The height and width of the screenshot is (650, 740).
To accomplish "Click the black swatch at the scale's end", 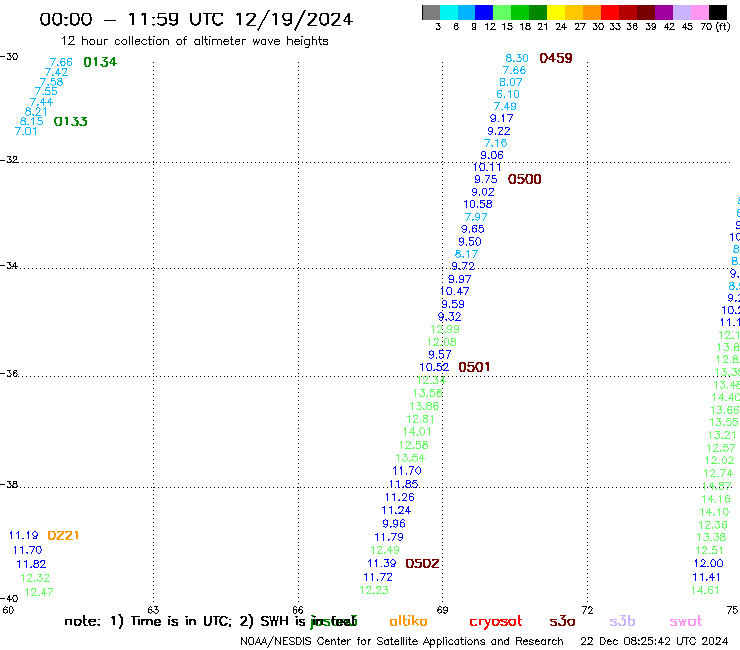I will pos(717,12).
